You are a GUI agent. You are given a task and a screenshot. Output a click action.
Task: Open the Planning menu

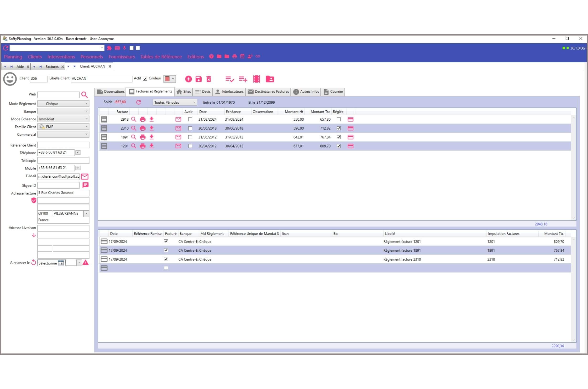tap(13, 56)
